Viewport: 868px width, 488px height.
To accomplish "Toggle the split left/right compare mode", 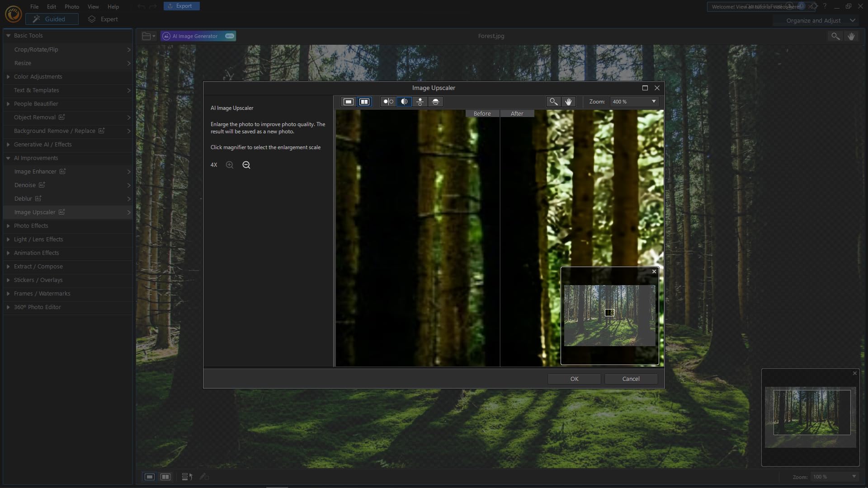I will click(x=404, y=102).
